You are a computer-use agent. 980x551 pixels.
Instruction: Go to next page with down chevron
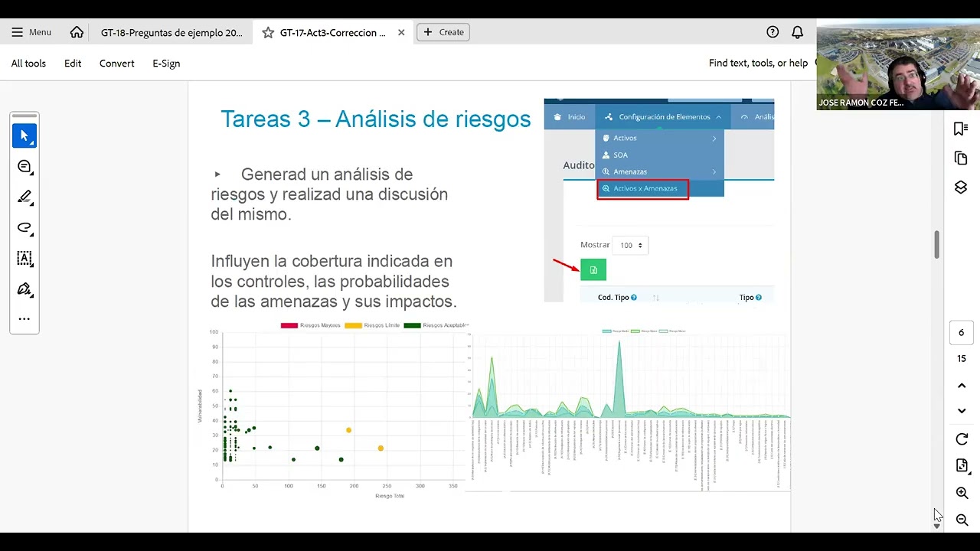(962, 411)
